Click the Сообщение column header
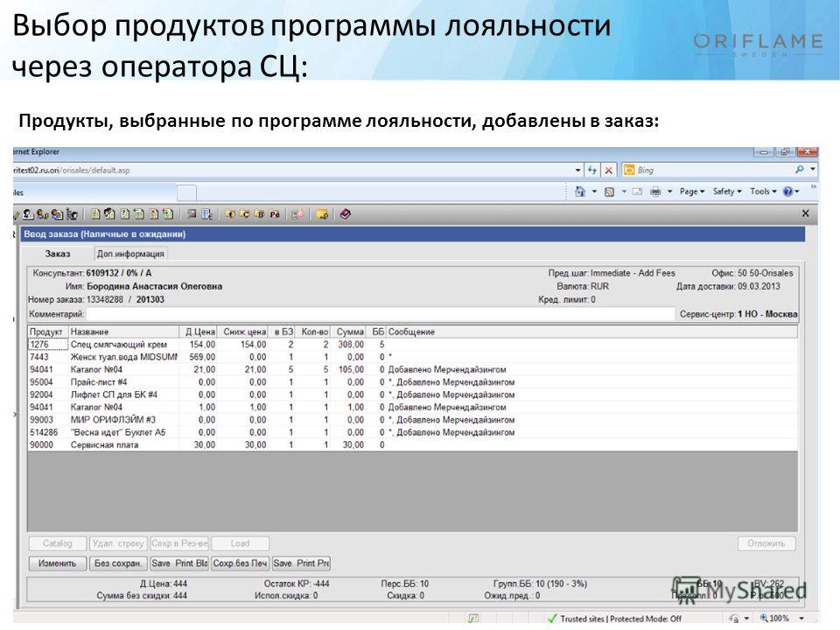This screenshot has width=840, height=630. [591, 332]
